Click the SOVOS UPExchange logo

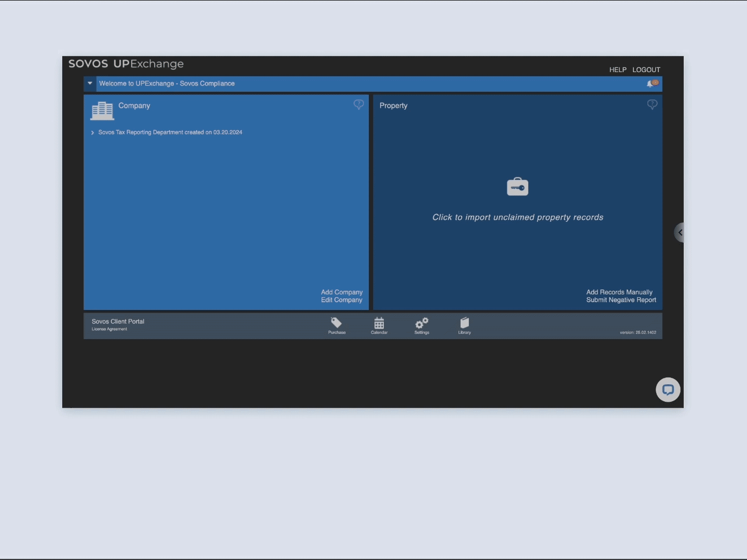(x=126, y=64)
